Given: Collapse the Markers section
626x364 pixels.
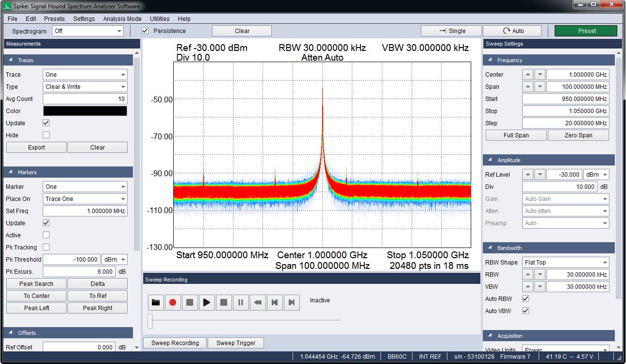Looking at the screenshot, I should point(11,172).
